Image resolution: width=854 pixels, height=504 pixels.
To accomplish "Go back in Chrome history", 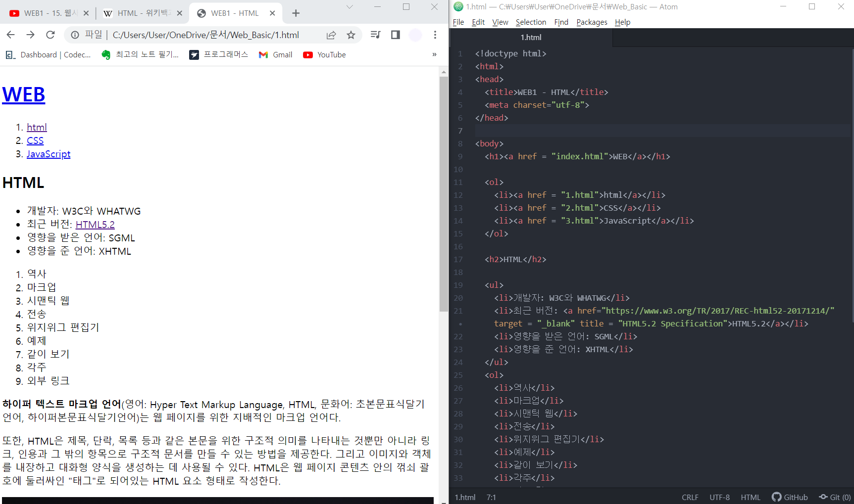I will 10,35.
